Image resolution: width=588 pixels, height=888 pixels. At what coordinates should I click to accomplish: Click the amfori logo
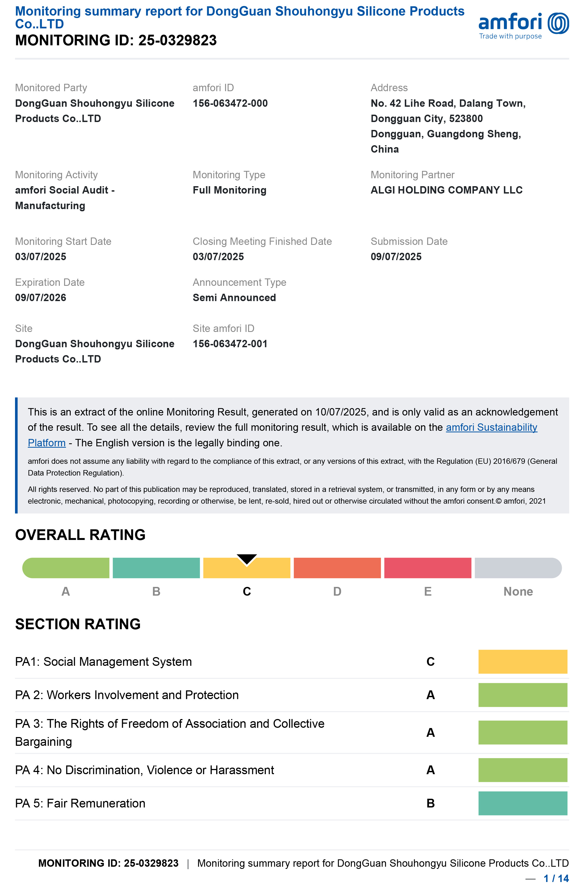click(x=523, y=25)
